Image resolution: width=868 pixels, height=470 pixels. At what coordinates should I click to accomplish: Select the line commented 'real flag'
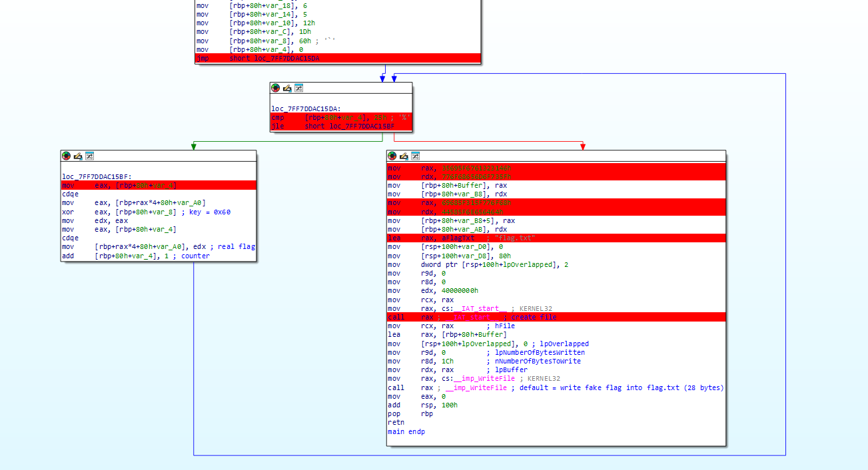[159, 246]
